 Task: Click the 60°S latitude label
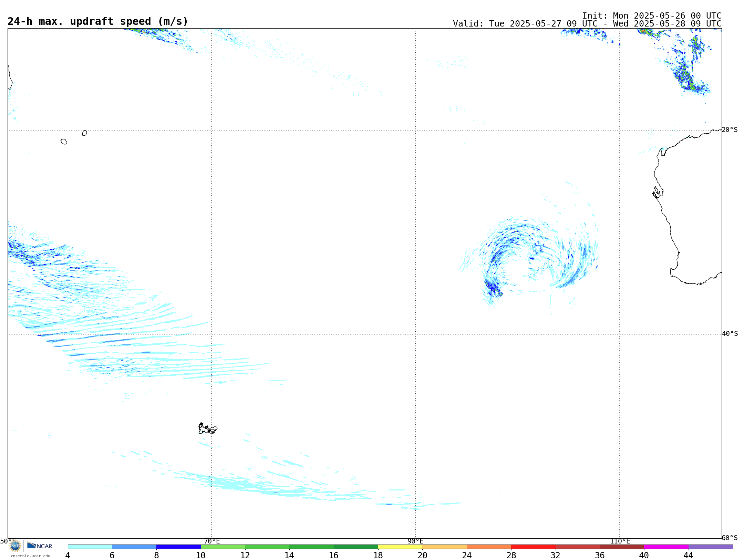click(730, 538)
